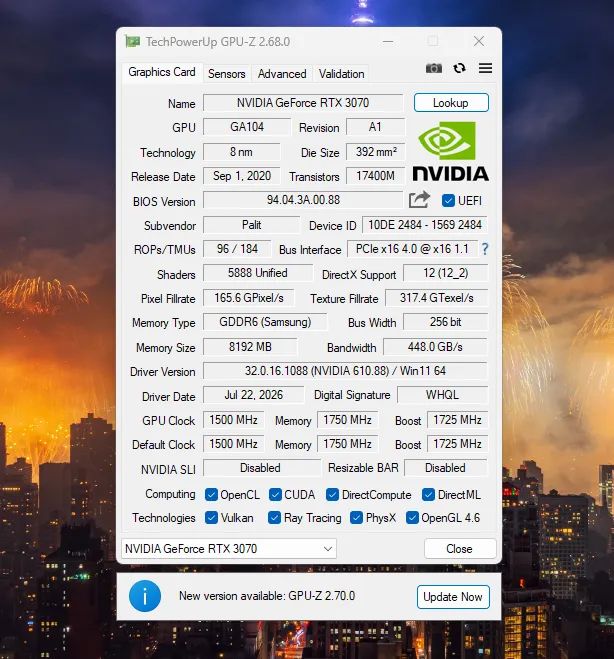614x659 pixels.
Task: Click the GPU-Z app icon in title bar
Action: pyautogui.click(x=132, y=42)
